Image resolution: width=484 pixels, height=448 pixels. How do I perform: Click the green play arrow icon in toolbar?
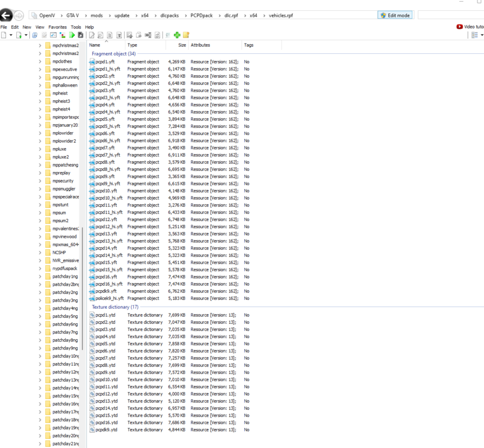click(x=72, y=35)
